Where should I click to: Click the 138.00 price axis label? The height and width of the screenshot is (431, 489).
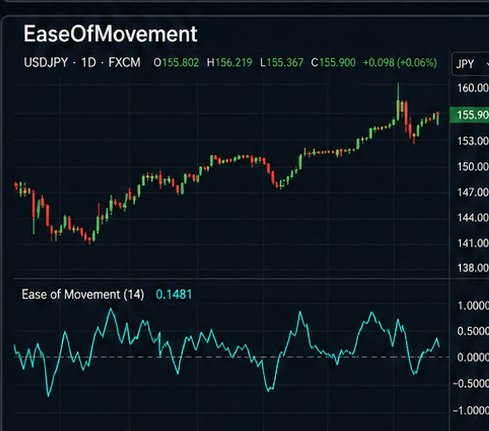click(x=473, y=268)
